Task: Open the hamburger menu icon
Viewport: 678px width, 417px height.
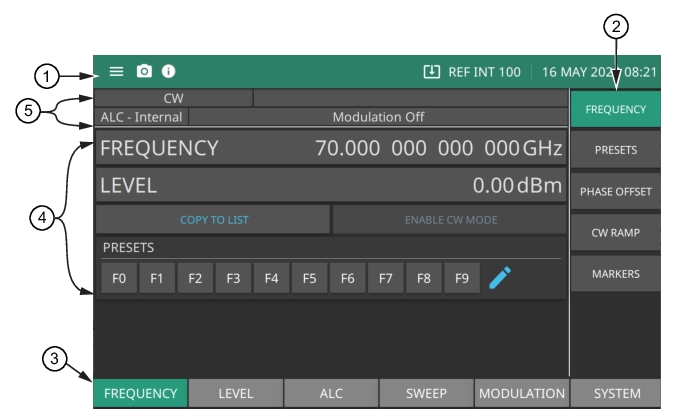Action: point(116,72)
